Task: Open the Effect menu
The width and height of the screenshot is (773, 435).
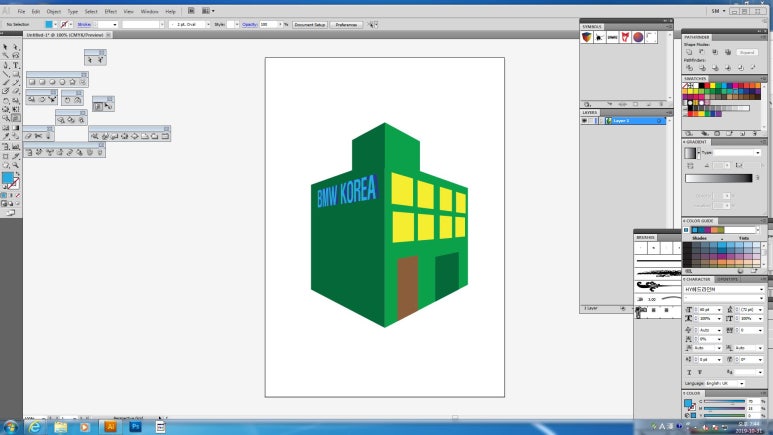Action: tap(110, 11)
